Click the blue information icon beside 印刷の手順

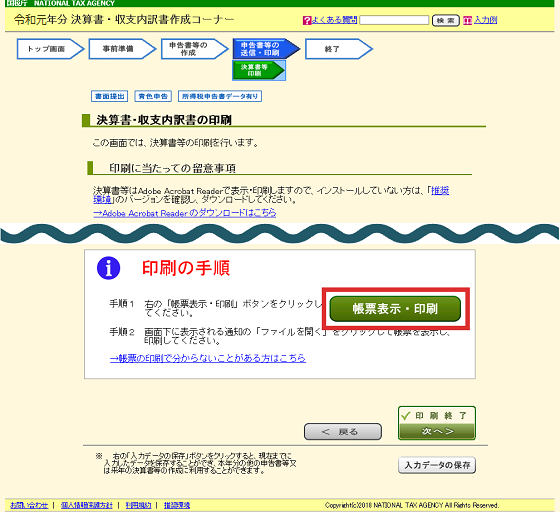coord(108,268)
